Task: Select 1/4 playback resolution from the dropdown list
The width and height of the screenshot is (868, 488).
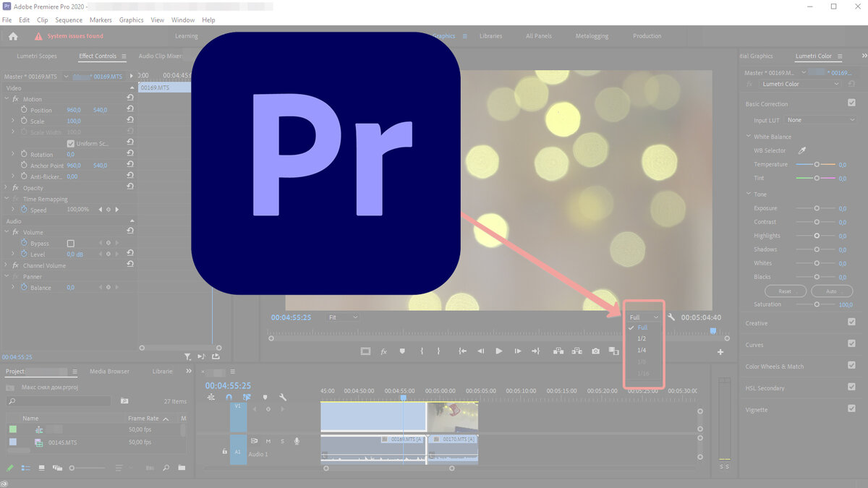Action: pos(642,350)
